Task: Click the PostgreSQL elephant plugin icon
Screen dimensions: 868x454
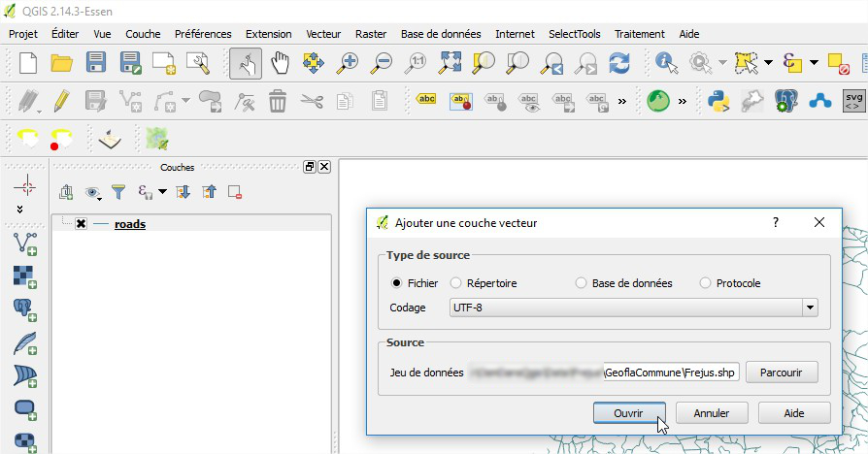Action: click(x=786, y=101)
